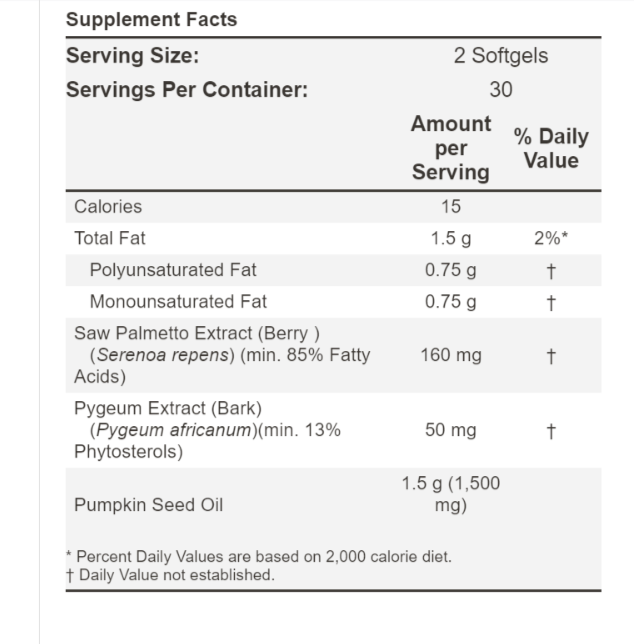Click the calories amount of 15

451,207
